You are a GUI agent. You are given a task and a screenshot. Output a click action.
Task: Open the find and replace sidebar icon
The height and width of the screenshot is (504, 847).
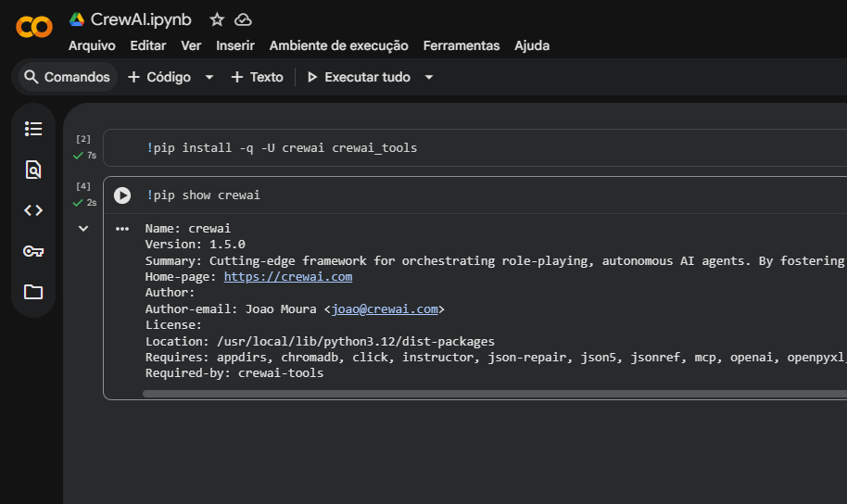[x=33, y=170]
